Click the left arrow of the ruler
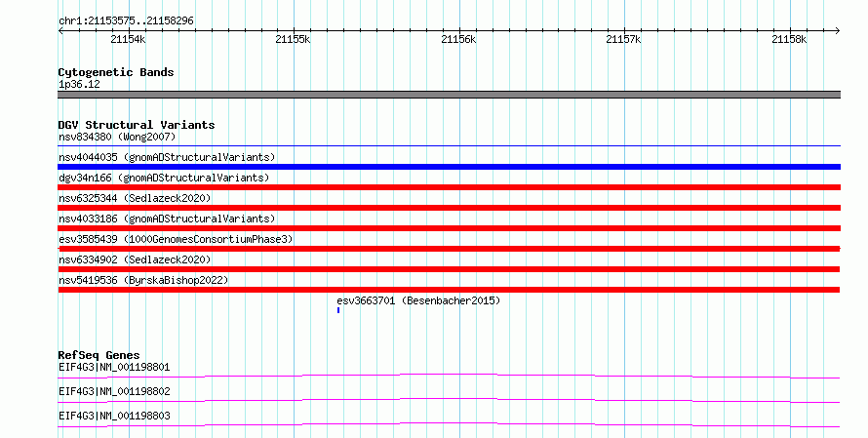 pos(60,31)
